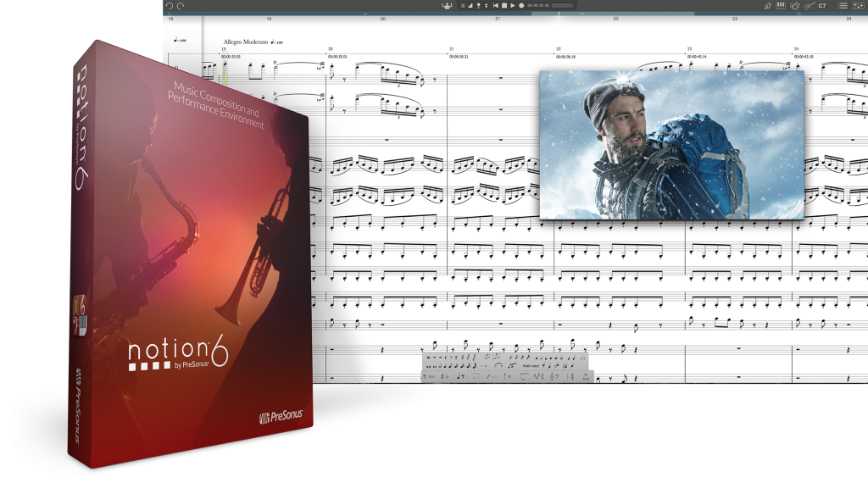Select the tie and slur tool in palette
Screen dimensions: 868x483
pos(498,366)
